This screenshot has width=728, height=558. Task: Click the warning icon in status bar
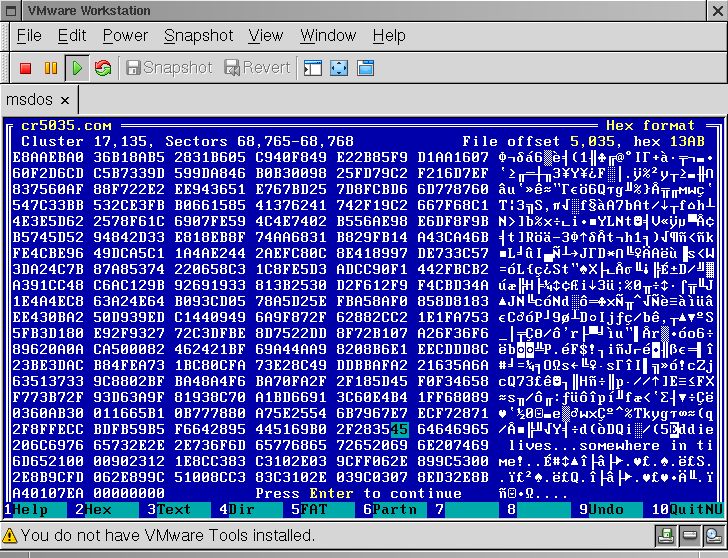(10, 536)
